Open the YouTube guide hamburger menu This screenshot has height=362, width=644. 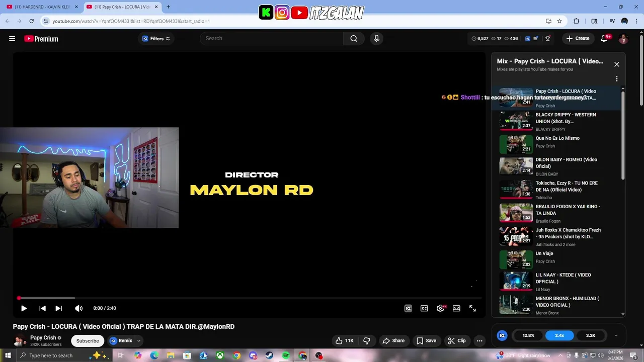coord(12,39)
